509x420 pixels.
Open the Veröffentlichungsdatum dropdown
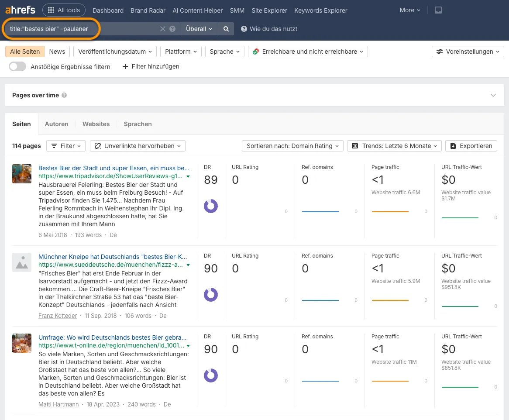coord(115,52)
